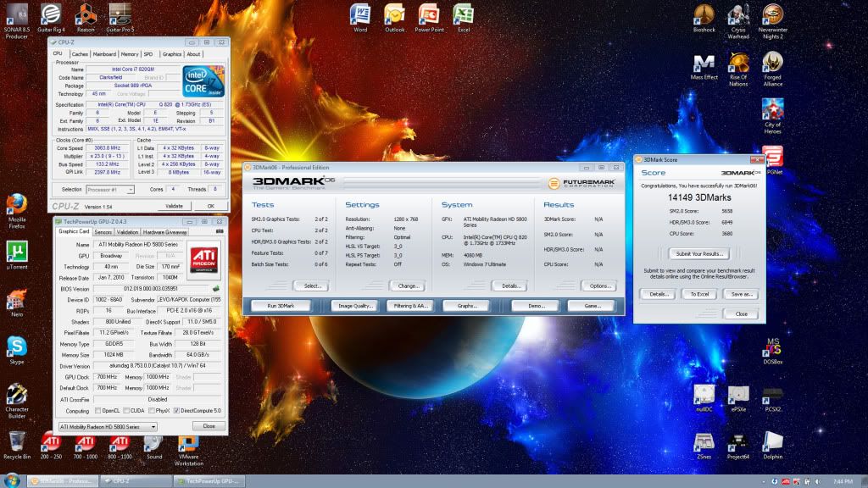Switch to Caches tab in CPU-Z
Screen dimensions: 868x488
pos(80,54)
